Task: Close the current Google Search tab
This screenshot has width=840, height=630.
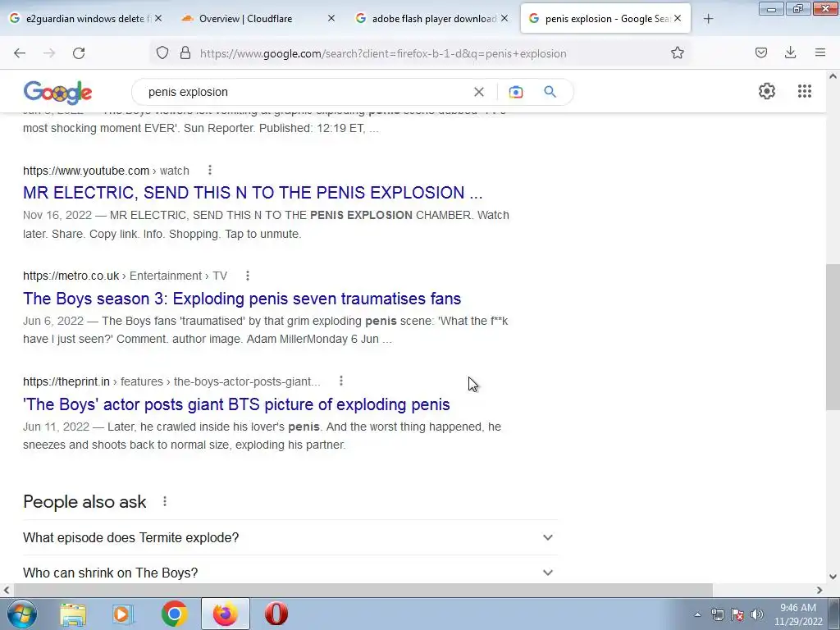Action: point(678,18)
